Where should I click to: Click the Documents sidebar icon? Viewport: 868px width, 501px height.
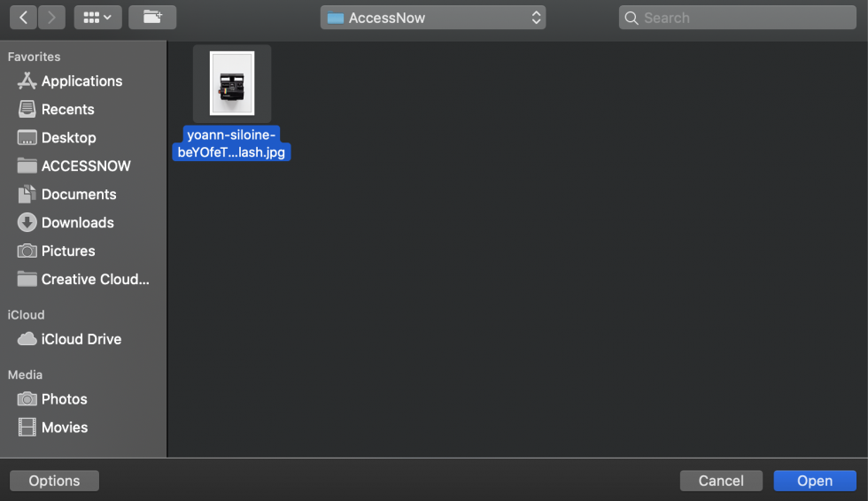pyautogui.click(x=27, y=194)
